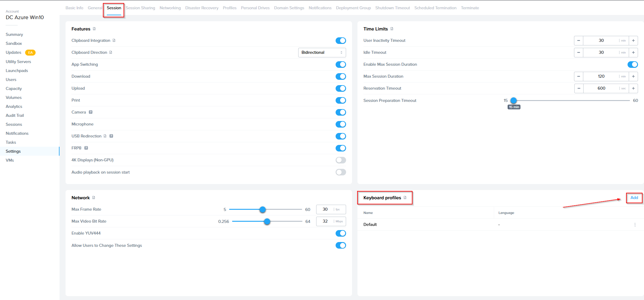Viewport: 644px width, 300px height.
Task: Disable the Microphone toggle
Action: (340, 124)
